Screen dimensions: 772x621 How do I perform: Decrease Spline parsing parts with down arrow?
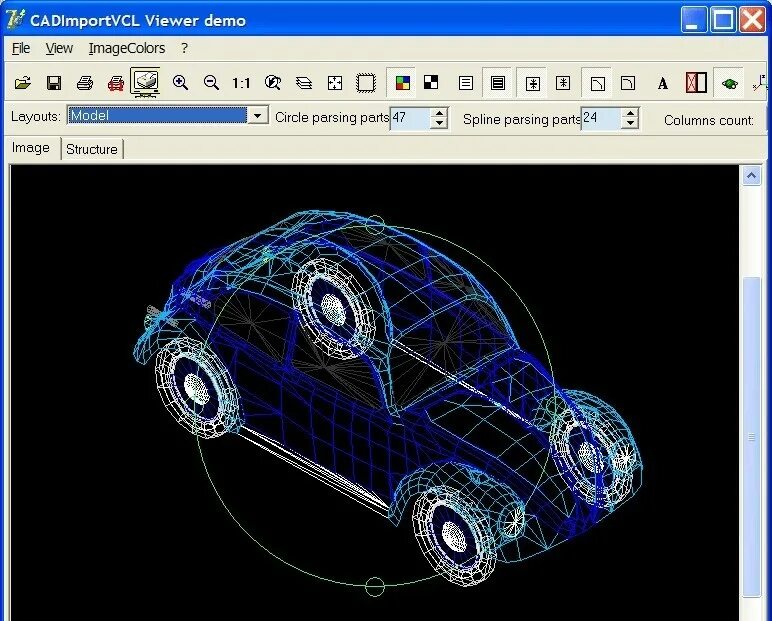630,124
